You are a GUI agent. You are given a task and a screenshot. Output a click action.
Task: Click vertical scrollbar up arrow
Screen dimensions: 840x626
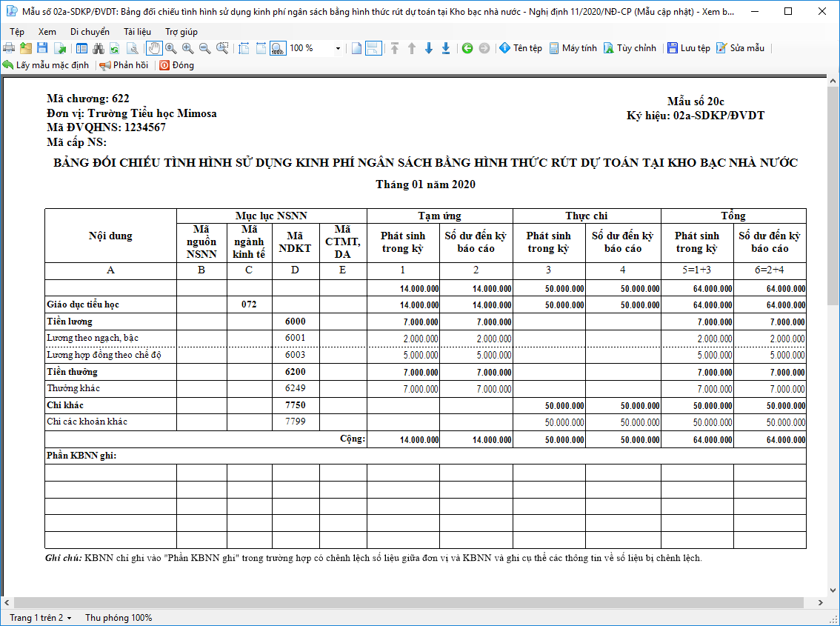click(x=833, y=81)
